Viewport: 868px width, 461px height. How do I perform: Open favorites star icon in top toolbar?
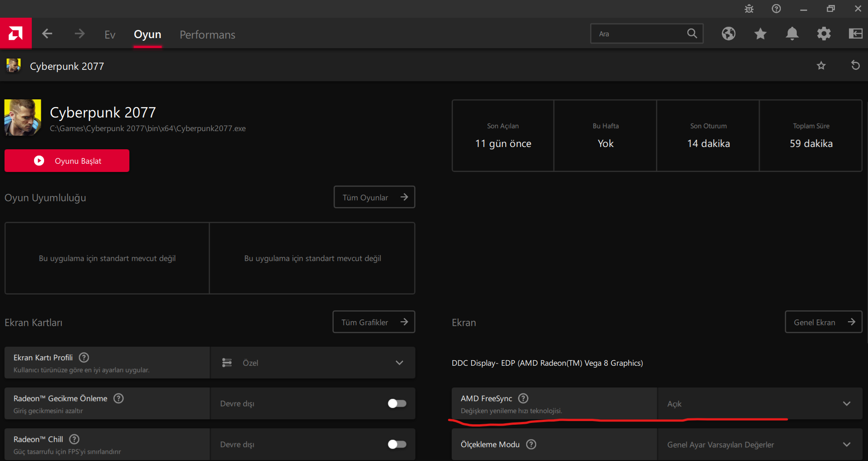click(760, 34)
